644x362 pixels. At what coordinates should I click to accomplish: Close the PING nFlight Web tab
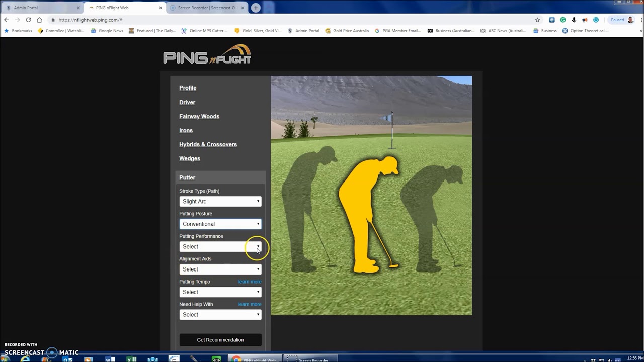point(160,8)
